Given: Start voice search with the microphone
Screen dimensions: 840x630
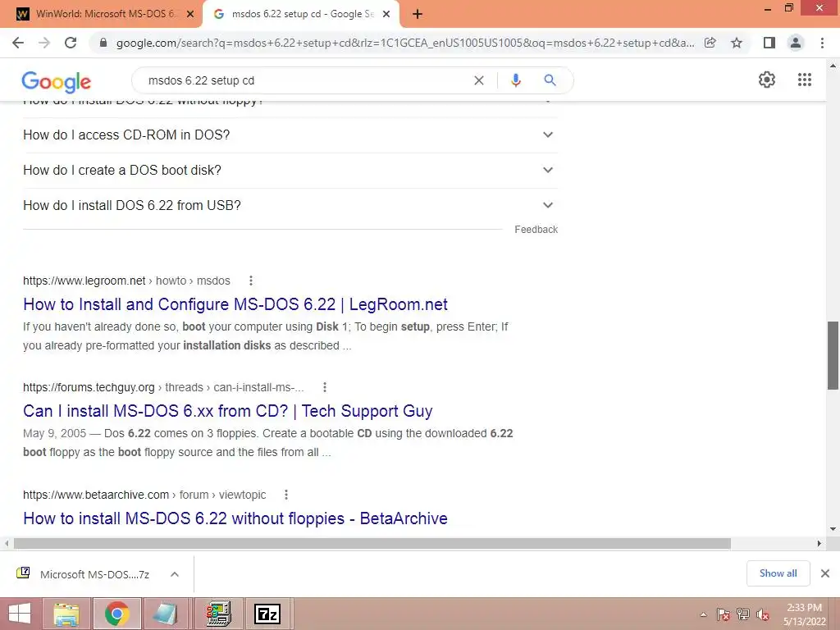Looking at the screenshot, I should tap(515, 80).
